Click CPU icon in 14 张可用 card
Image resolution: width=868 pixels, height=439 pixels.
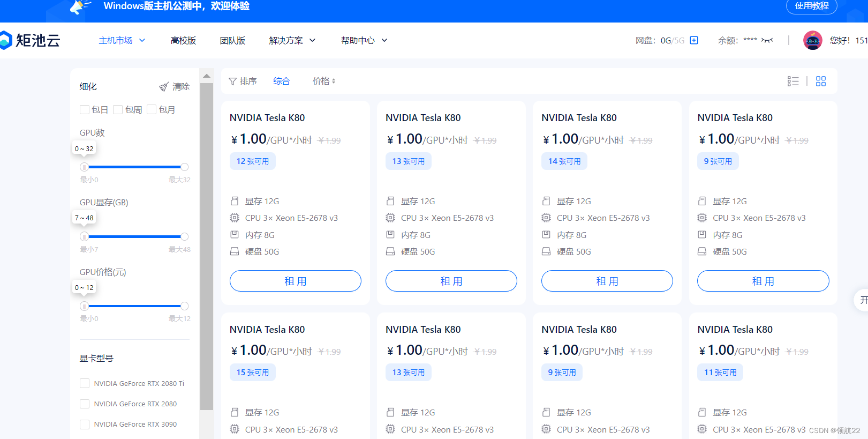(x=546, y=218)
